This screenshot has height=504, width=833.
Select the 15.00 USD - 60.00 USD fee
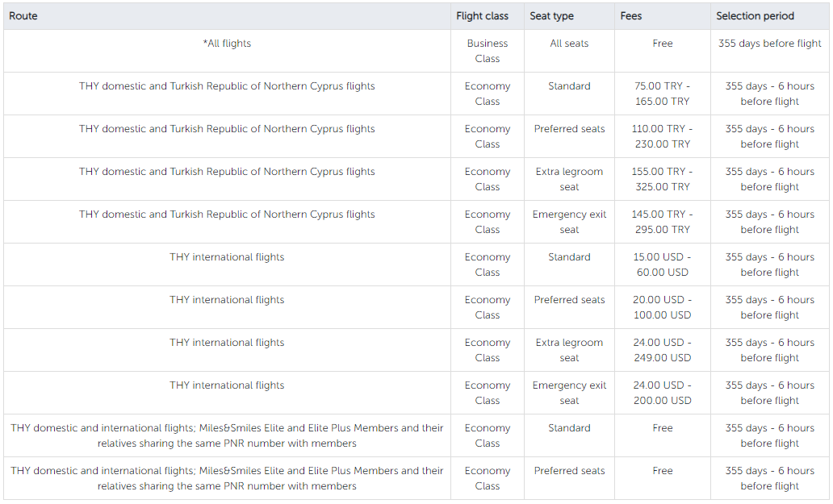pyautogui.click(x=662, y=264)
